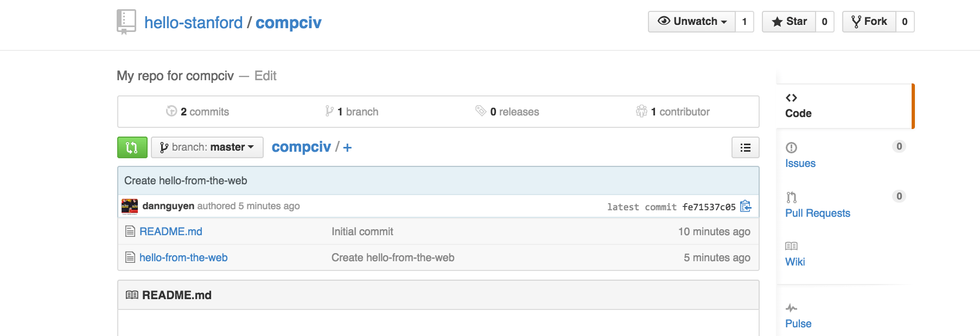Click the README.md preview header
Viewport: 980px width, 336px height.
coord(438,295)
